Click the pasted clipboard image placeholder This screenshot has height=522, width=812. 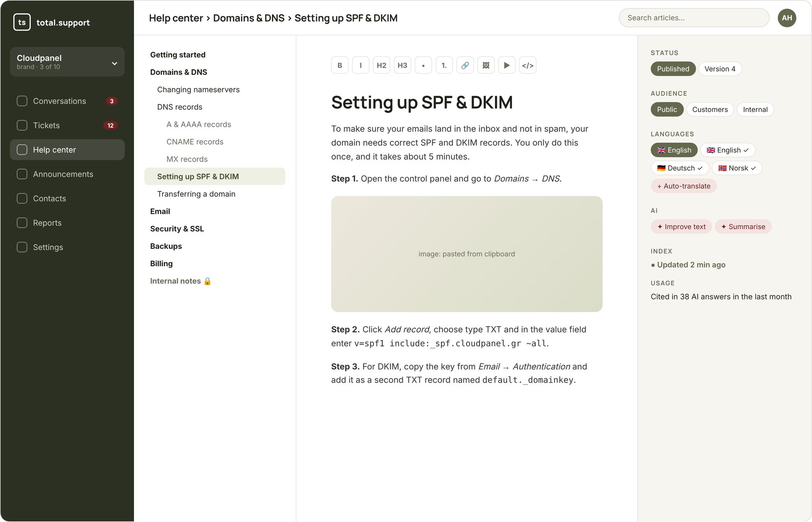point(466,254)
